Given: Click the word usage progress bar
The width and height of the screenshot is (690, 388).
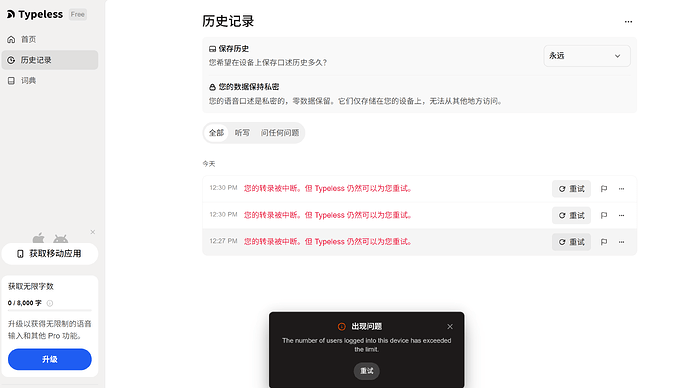Looking at the screenshot, I should click(50, 311).
